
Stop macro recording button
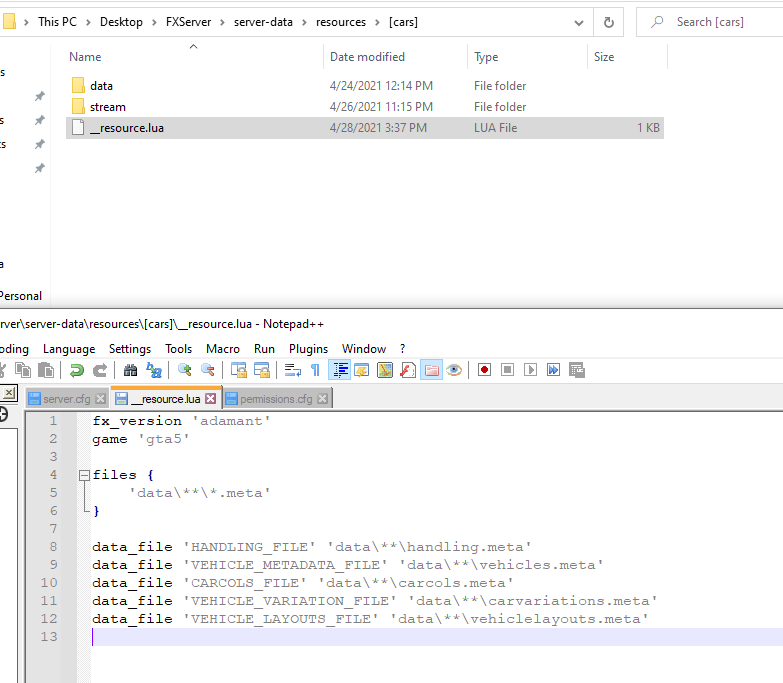click(507, 370)
